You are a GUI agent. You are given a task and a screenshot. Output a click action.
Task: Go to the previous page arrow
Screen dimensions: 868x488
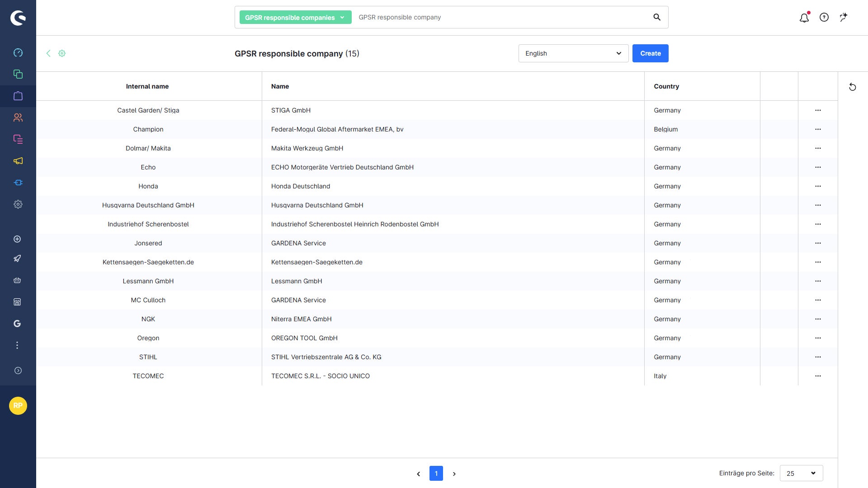click(418, 474)
